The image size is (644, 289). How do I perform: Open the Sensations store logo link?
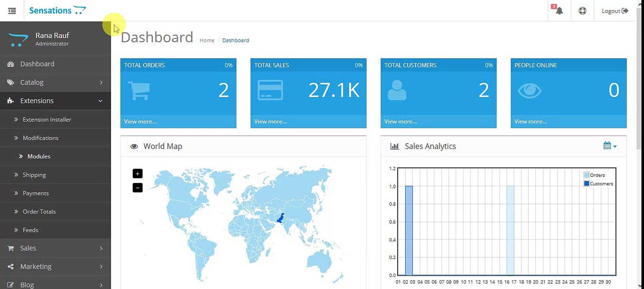coord(57,10)
